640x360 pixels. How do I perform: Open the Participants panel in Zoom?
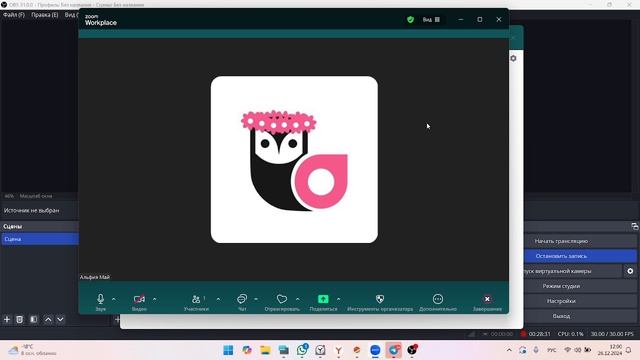click(196, 302)
